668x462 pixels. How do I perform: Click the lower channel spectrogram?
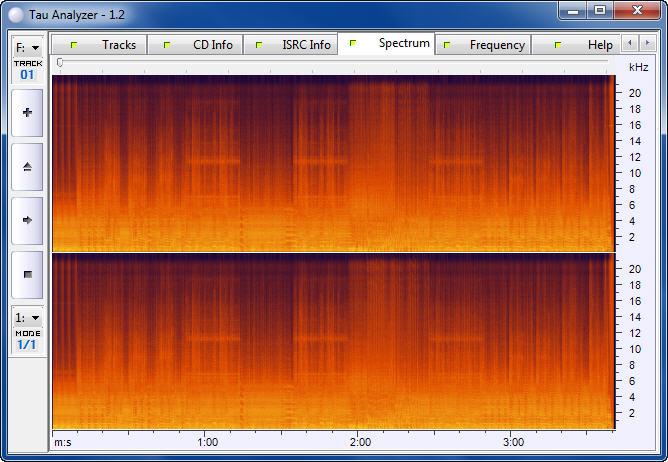[x=332, y=341]
